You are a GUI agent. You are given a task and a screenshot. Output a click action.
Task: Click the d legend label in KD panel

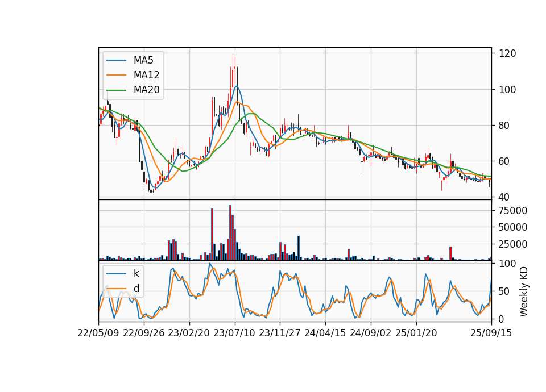(x=136, y=289)
